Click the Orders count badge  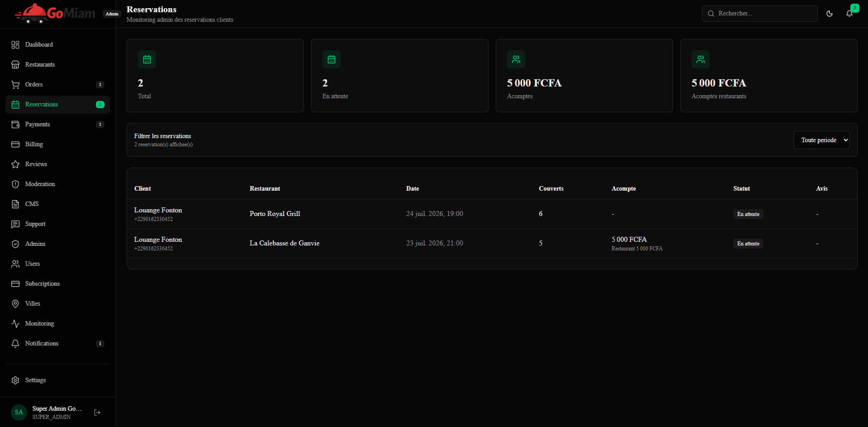point(100,85)
